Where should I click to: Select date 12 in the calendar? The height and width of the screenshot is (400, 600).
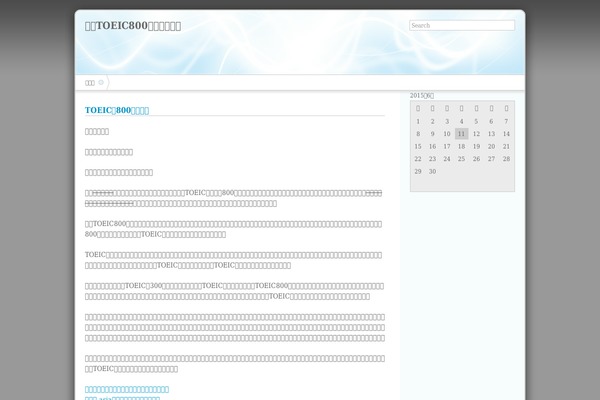click(x=476, y=134)
